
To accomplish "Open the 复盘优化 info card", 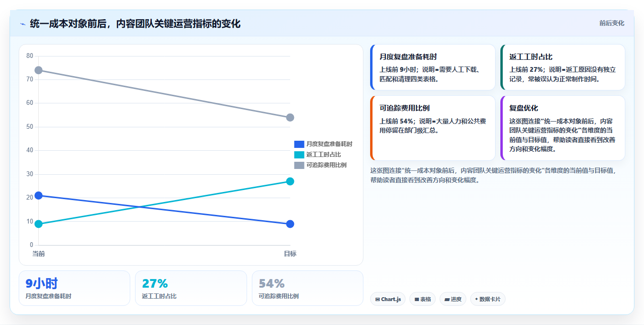I will pyautogui.click(x=563, y=128).
